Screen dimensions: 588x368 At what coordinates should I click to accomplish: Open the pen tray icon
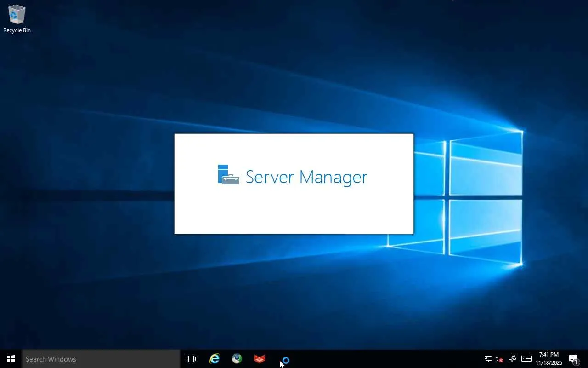(512, 359)
